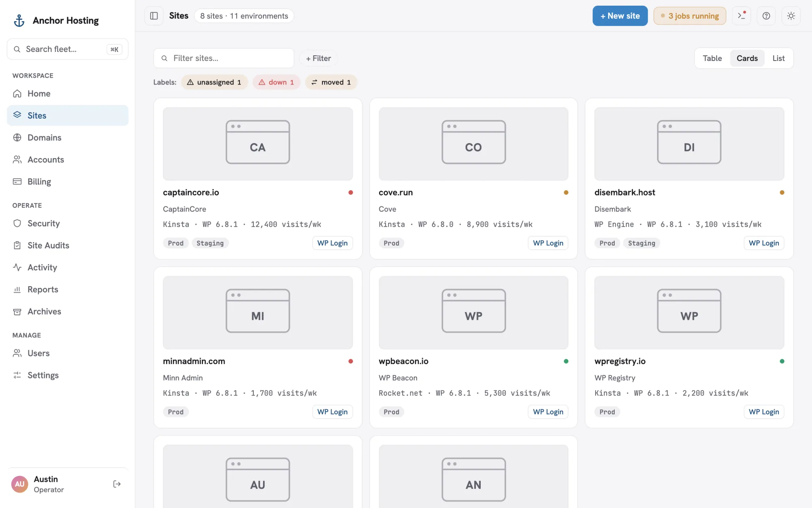812x508 pixels.
Task: Open the Home page
Action: coord(67,93)
